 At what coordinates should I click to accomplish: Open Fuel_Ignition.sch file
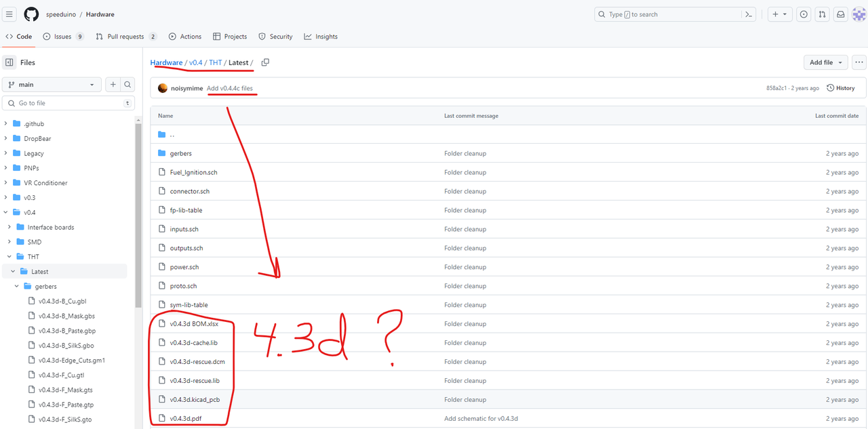(x=193, y=172)
